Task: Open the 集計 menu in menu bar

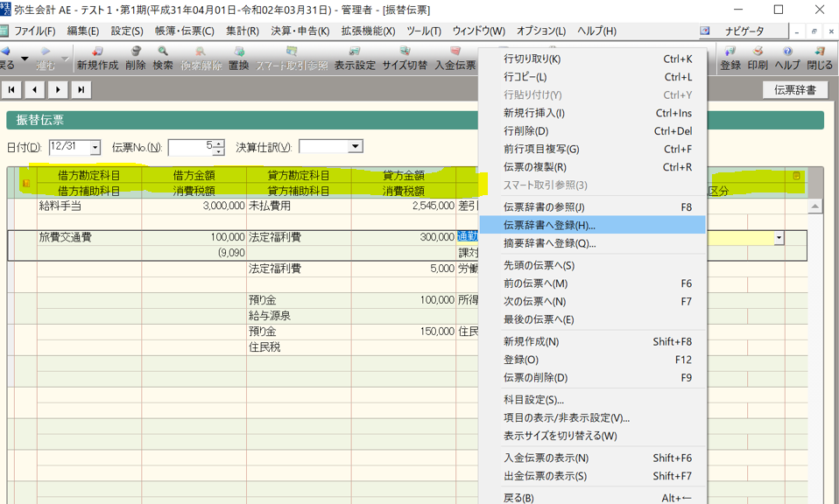Action: coord(242,31)
